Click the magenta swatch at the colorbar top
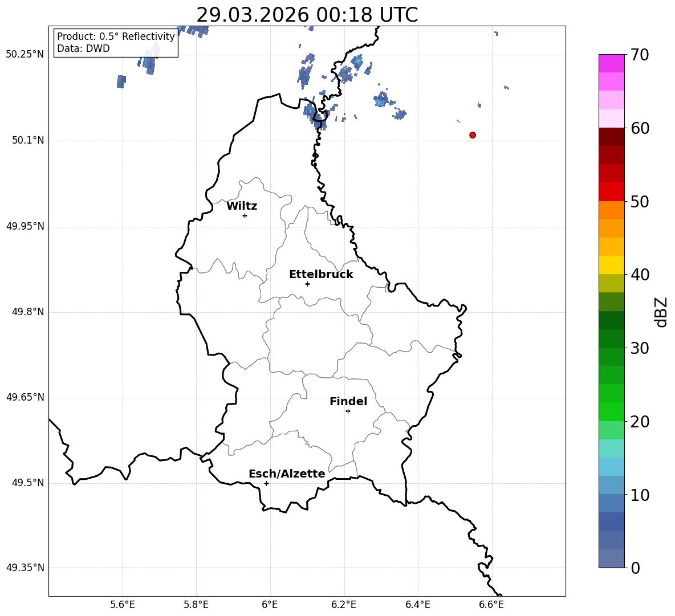675x616 pixels. click(611, 63)
